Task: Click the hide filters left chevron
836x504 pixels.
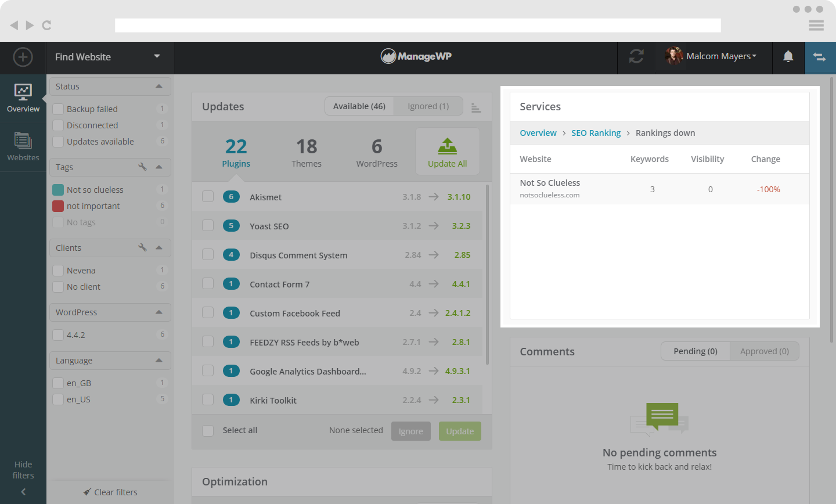Action: tap(23, 492)
